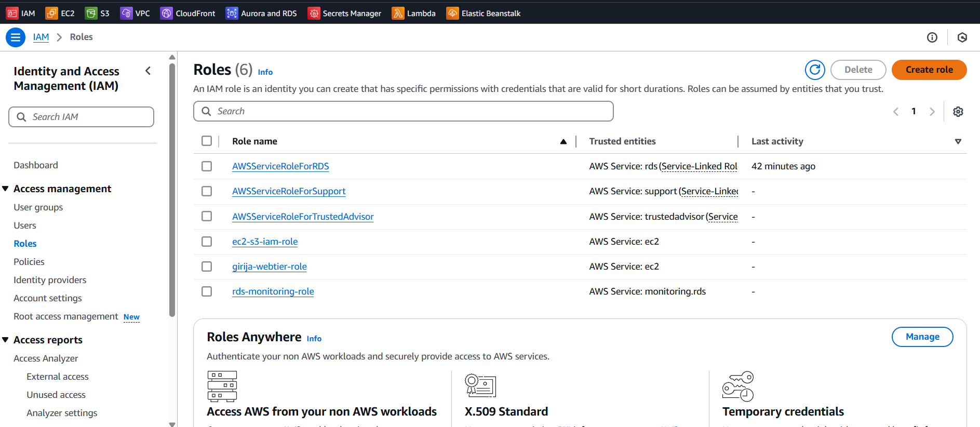
Task: Click the Trusted entities column header
Action: 622,141
